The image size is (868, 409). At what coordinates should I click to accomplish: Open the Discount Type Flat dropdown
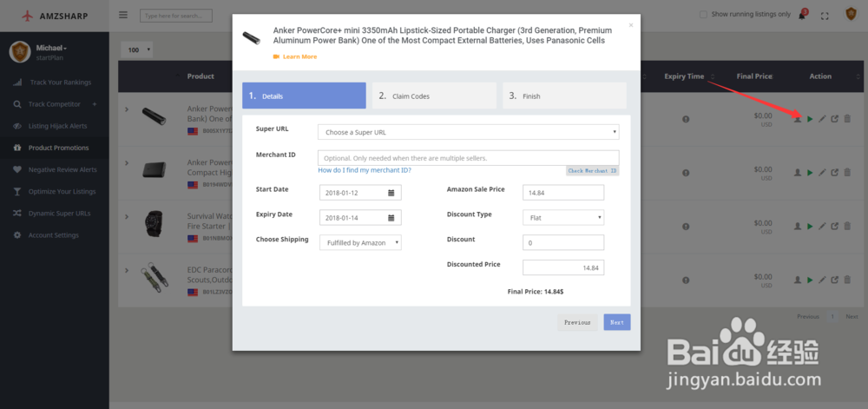563,217
